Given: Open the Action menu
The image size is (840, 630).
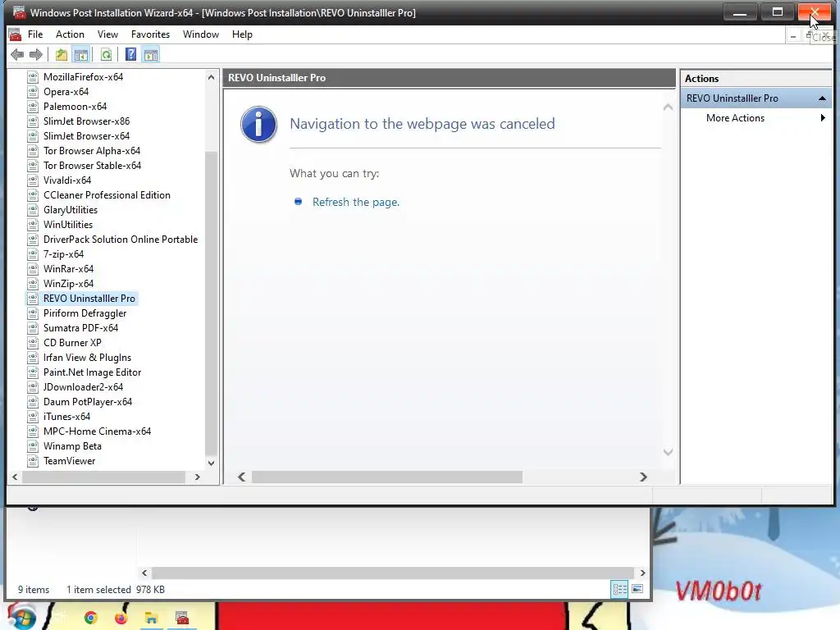Looking at the screenshot, I should coord(71,34).
